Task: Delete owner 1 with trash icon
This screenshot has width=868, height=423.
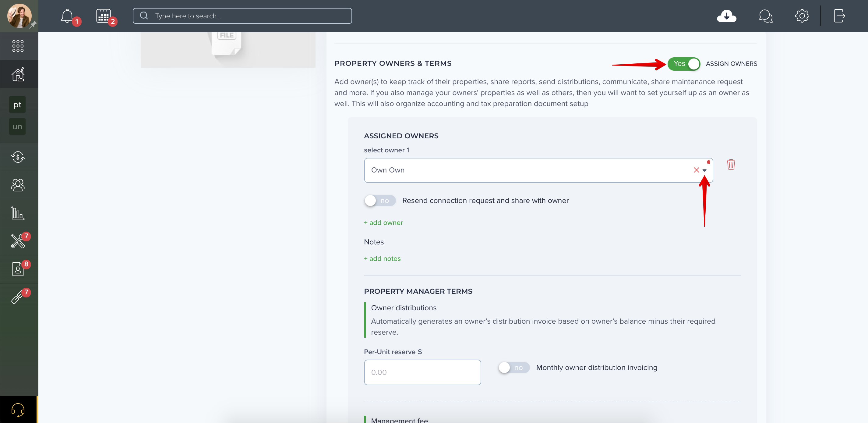Action: tap(731, 165)
